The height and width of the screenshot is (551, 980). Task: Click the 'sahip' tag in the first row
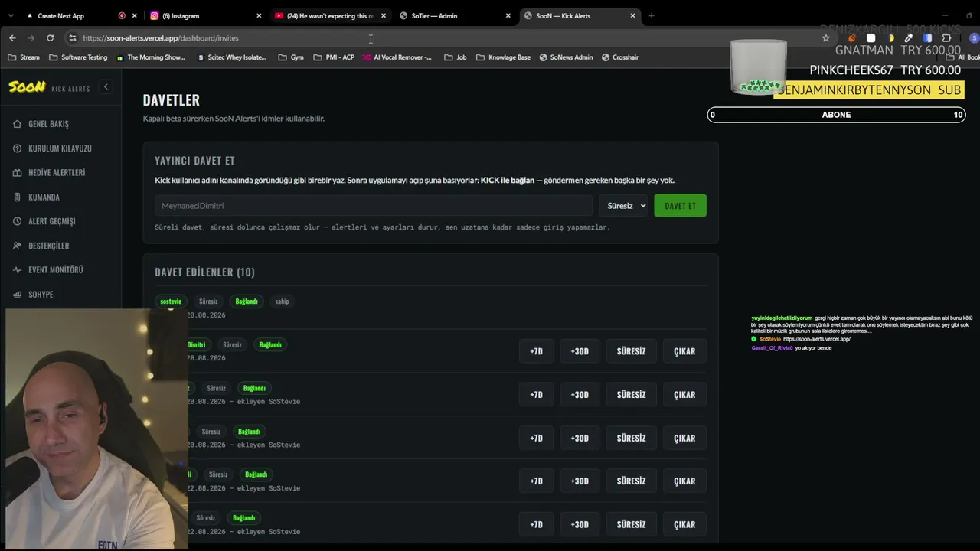282,302
